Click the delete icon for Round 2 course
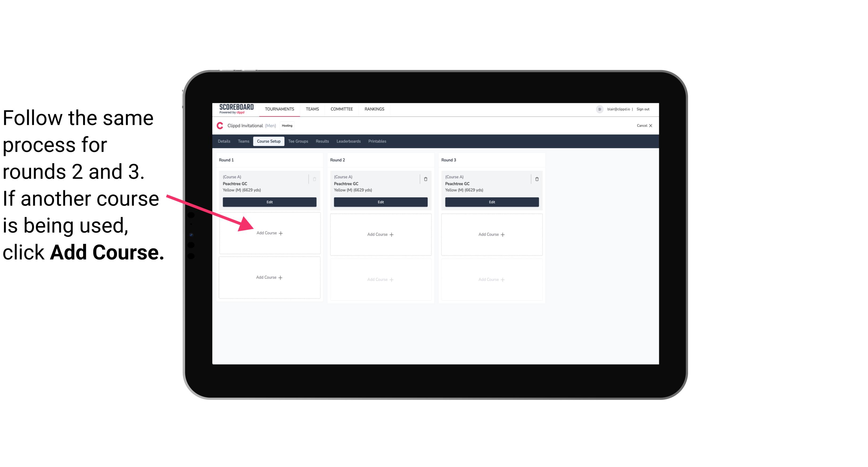Viewport: 868px width, 467px height. coord(425,179)
